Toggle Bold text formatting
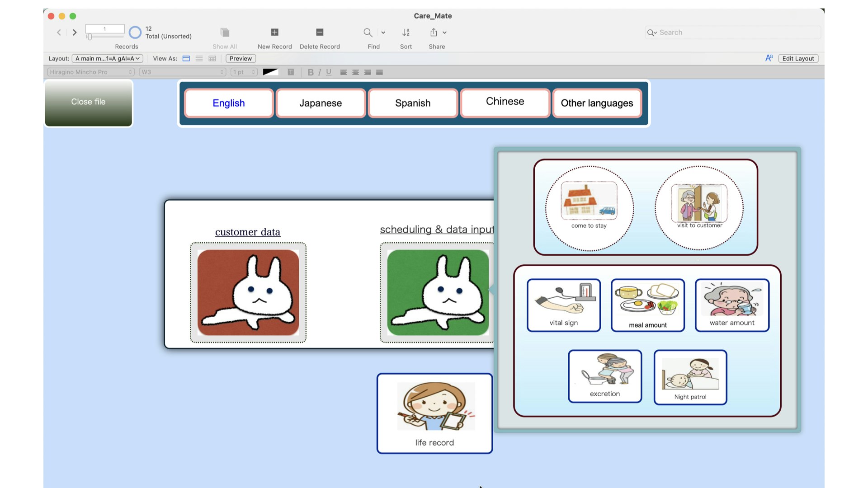Screen dimensions: 868x488 pos(311,72)
